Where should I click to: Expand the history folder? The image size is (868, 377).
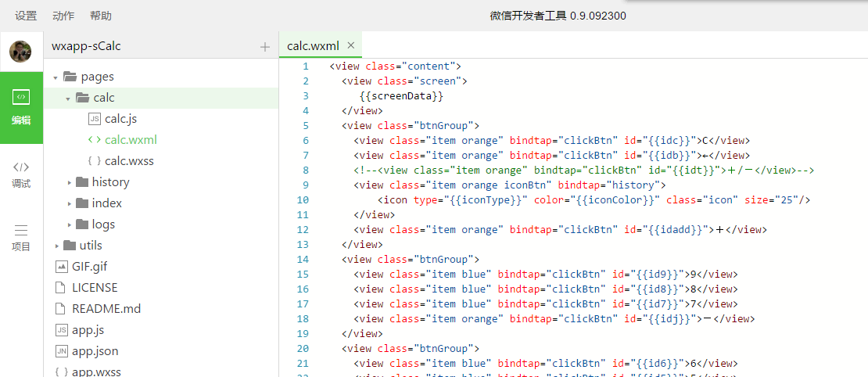69,182
